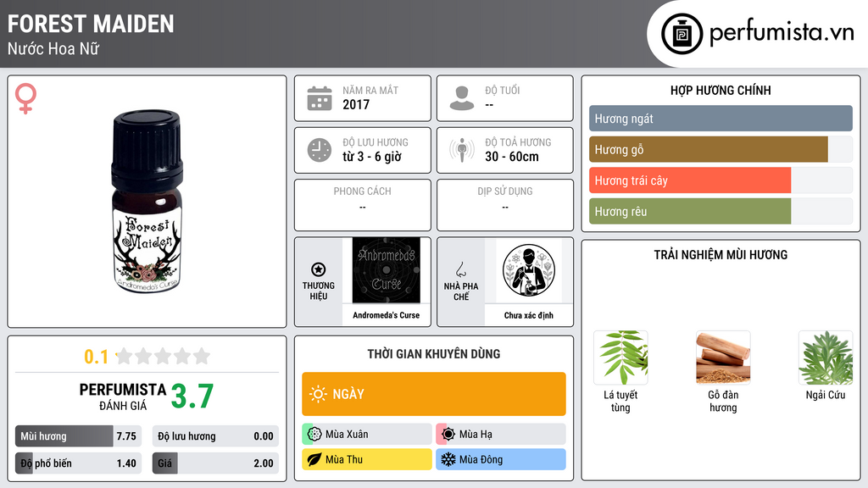This screenshot has width=868, height=488.
Task: Click the Nước Hoa Nữ subtitle
Action: [53, 48]
